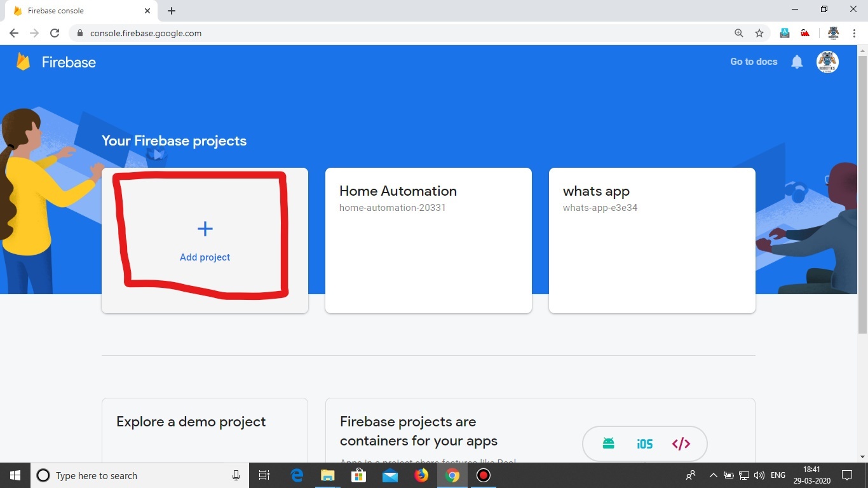
Task: Open Chrome's three-dot menu
Action: coord(854,33)
